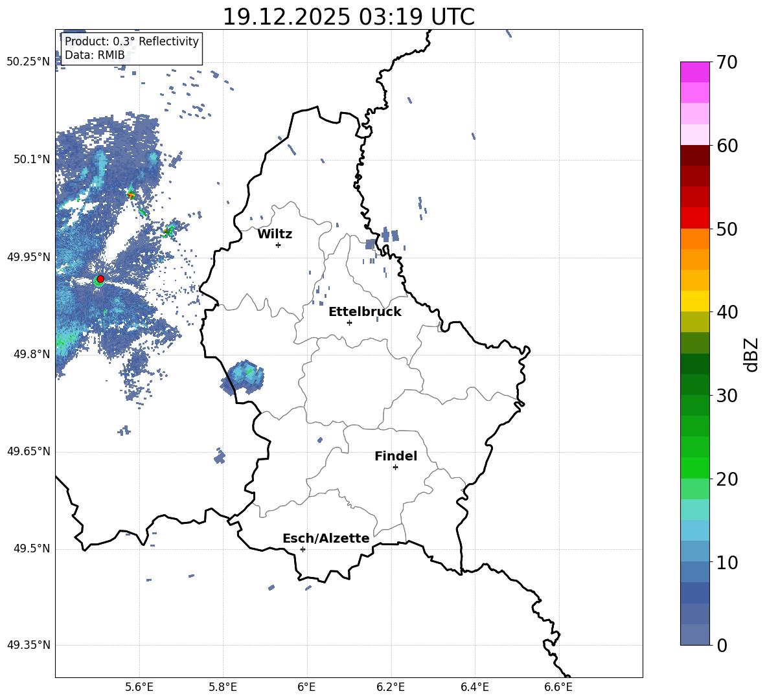Click the colorbar tick label 50
This screenshot has width=767, height=700.
[x=727, y=229]
